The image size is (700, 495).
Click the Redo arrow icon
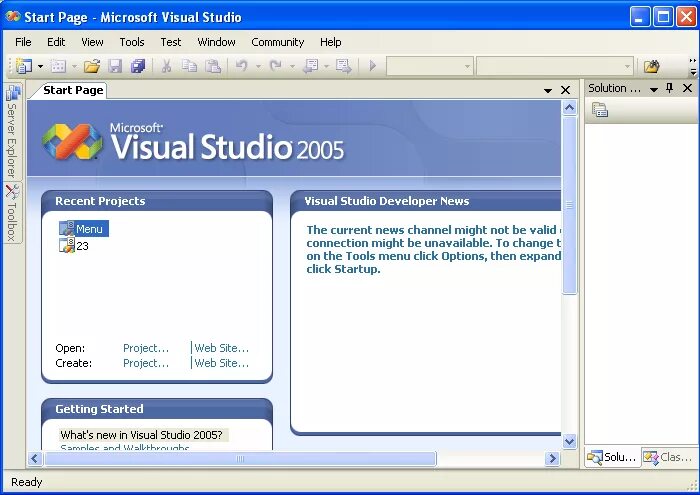pos(276,67)
